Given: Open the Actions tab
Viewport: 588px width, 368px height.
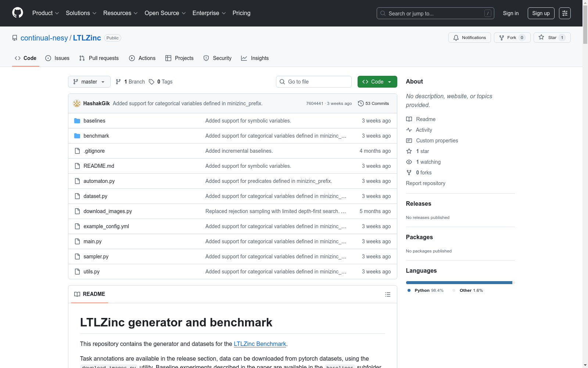Looking at the screenshot, I should [142, 58].
